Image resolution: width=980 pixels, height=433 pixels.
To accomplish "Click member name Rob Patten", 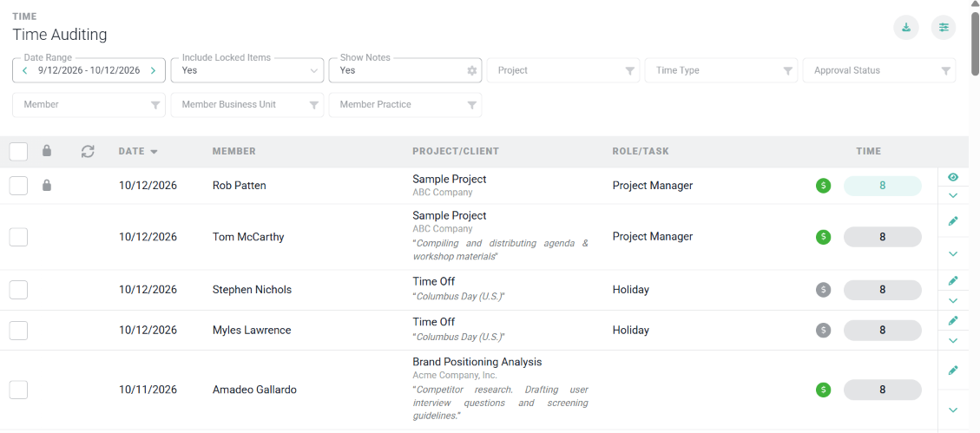I will (x=240, y=186).
